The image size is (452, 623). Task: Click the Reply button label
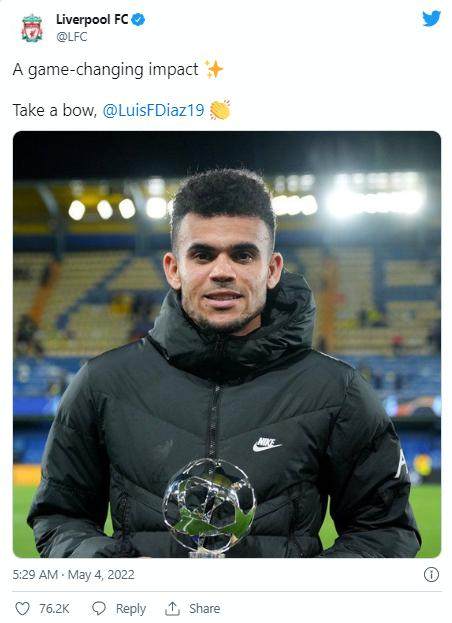point(131,609)
